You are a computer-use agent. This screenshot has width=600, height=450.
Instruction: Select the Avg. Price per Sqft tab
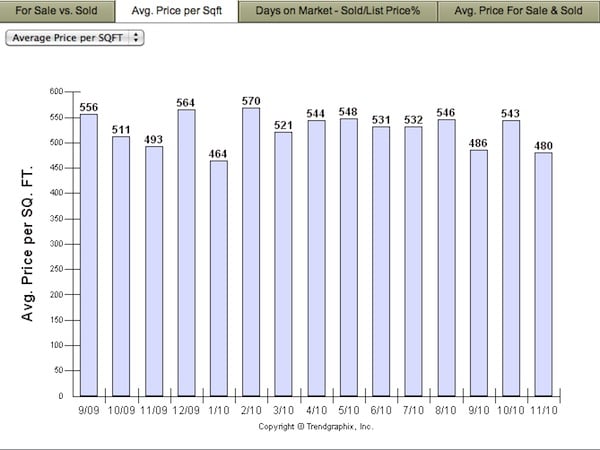coord(176,11)
